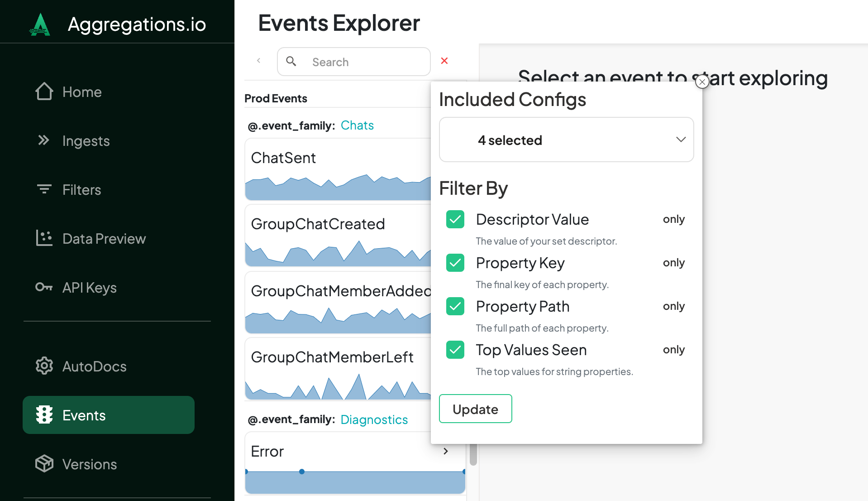Click the API Keys key icon

[44, 287]
